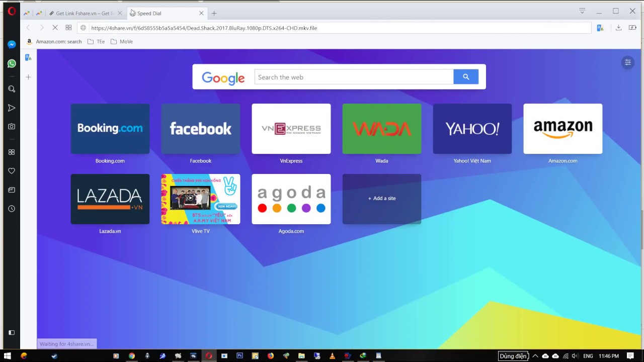Image resolution: width=644 pixels, height=362 pixels.
Task: Open a new tab with plus button
Action: tap(214, 14)
